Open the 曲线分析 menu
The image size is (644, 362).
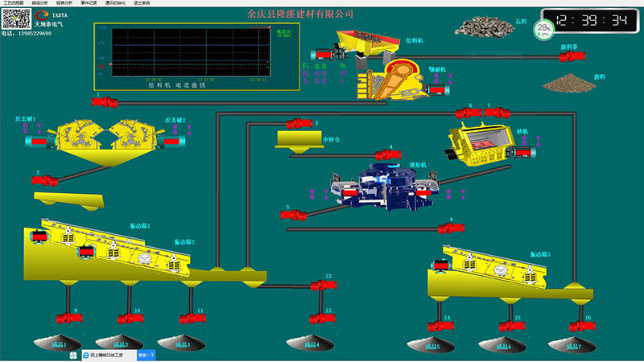[40, 3]
